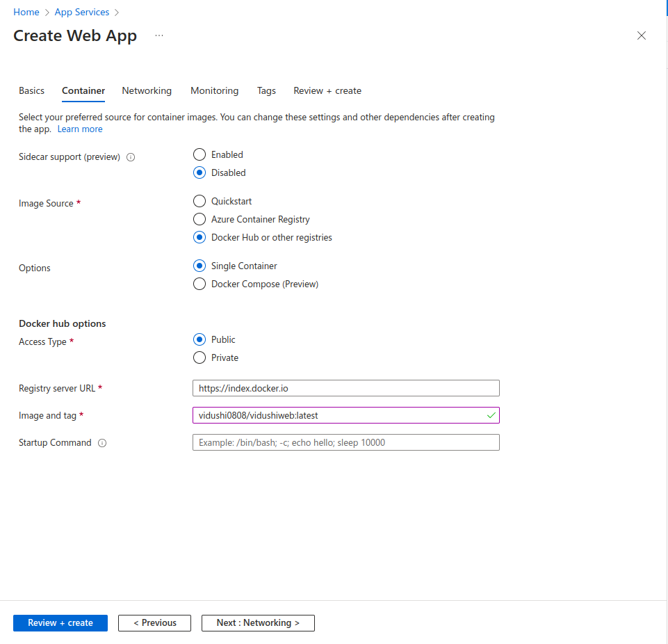Enable Sidecar support radio option

pos(199,154)
